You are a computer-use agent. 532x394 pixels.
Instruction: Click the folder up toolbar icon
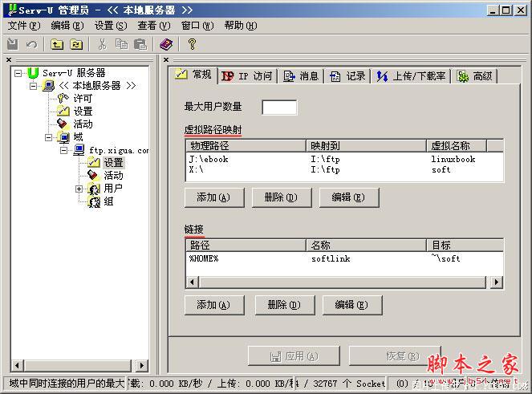pos(57,44)
